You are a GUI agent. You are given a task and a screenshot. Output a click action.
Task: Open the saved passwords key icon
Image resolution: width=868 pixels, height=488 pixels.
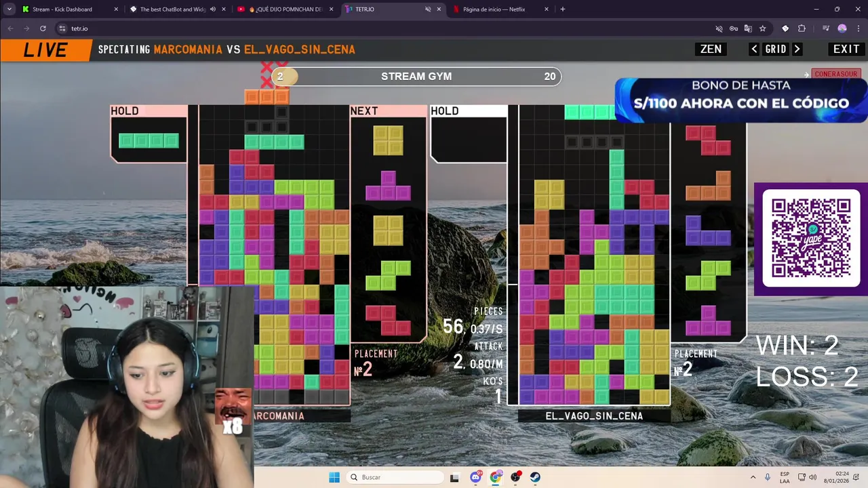(734, 28)
